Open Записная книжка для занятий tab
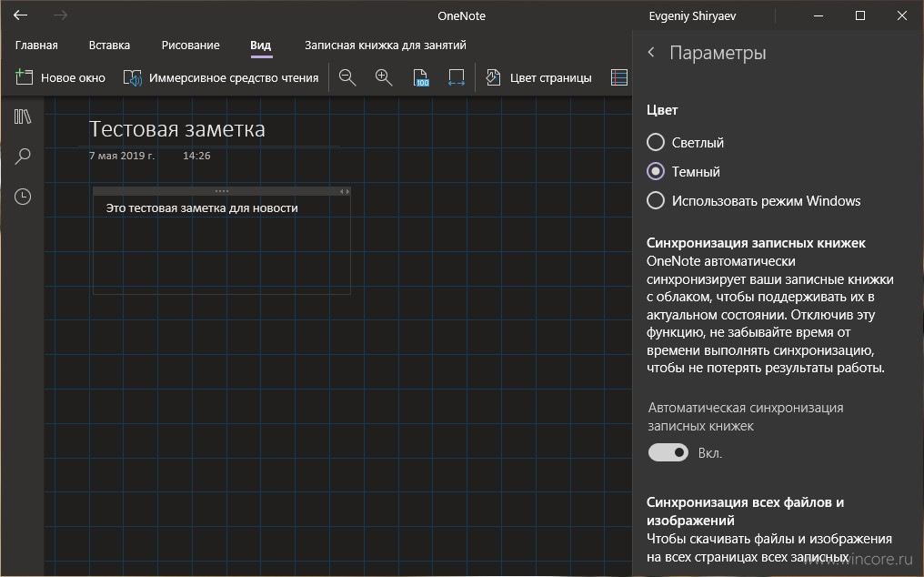Image resolution: width=924 pixels, height=577 pixels. tap(386, 46)
